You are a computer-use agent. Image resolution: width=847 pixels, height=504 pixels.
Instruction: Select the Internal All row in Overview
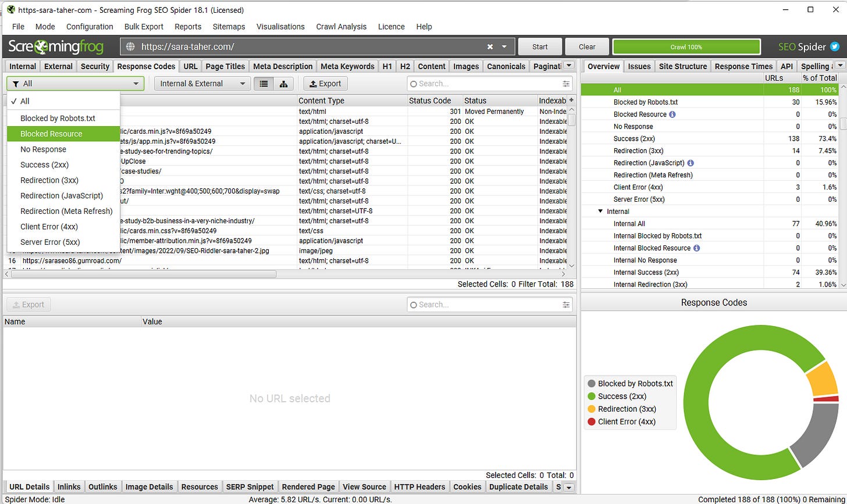tap(709, 224)
